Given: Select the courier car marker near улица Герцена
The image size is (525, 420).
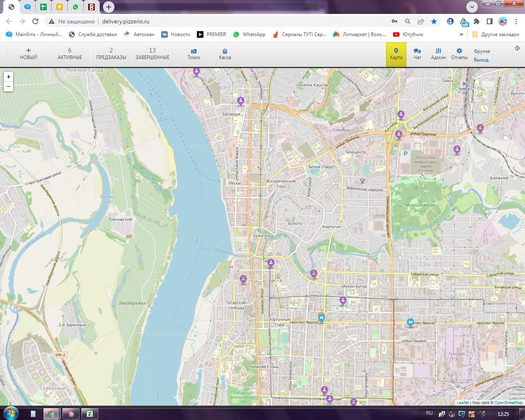Looking at the screenshot, I should [410, 323].
